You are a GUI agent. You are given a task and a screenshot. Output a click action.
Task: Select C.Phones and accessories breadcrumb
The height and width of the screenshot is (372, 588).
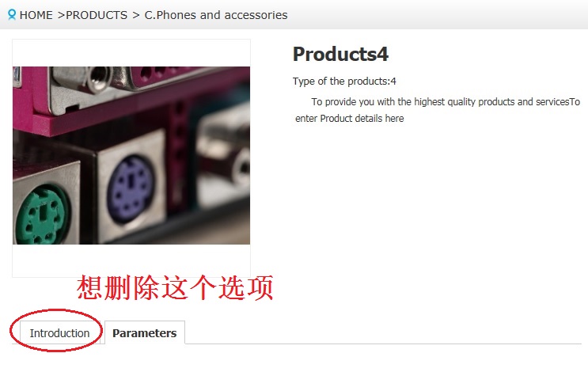216,15
